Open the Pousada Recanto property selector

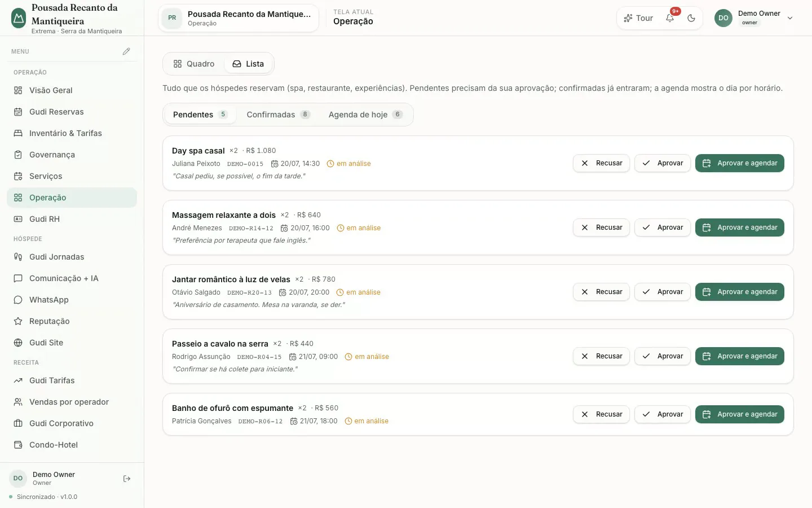(239, 18)
